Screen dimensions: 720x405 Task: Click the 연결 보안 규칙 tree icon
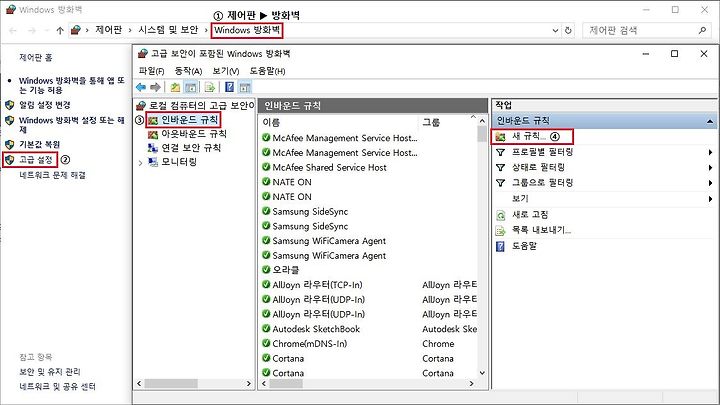click(x=153, y=148)
